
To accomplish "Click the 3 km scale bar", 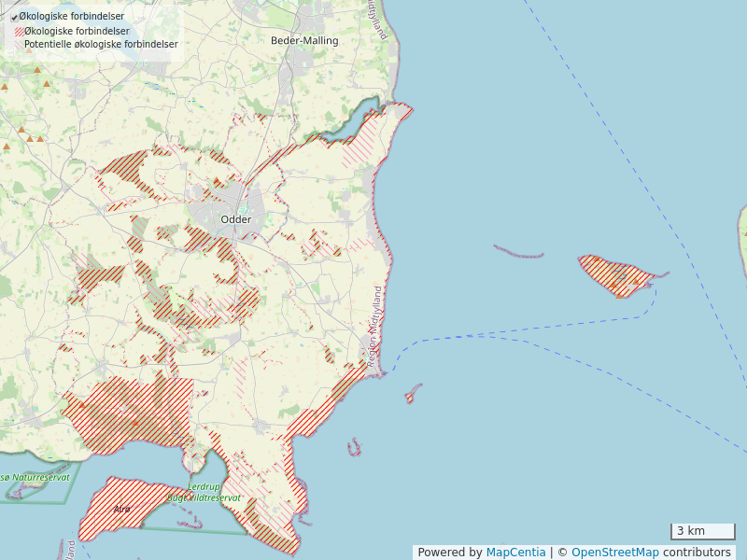I will [x=702, y=531].
